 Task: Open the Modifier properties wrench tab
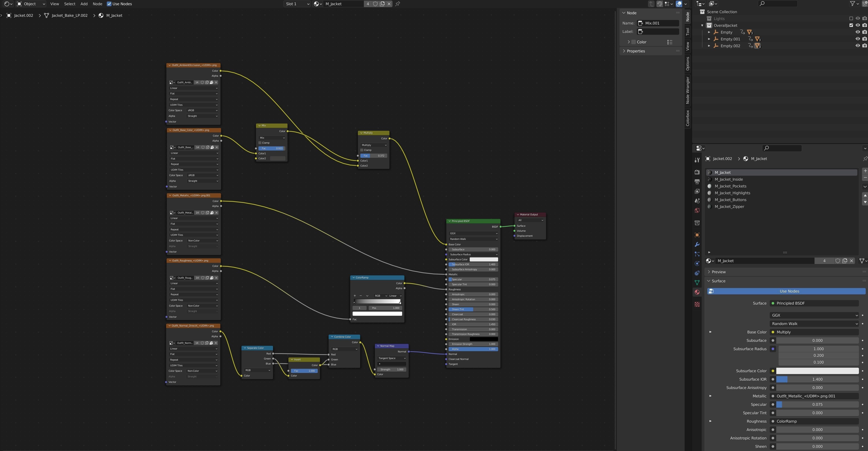pos(697,244)
